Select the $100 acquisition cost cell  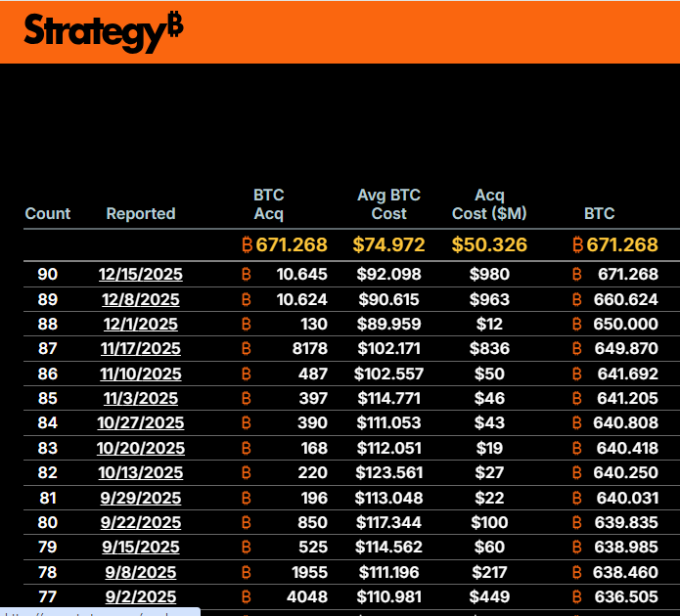489,522
